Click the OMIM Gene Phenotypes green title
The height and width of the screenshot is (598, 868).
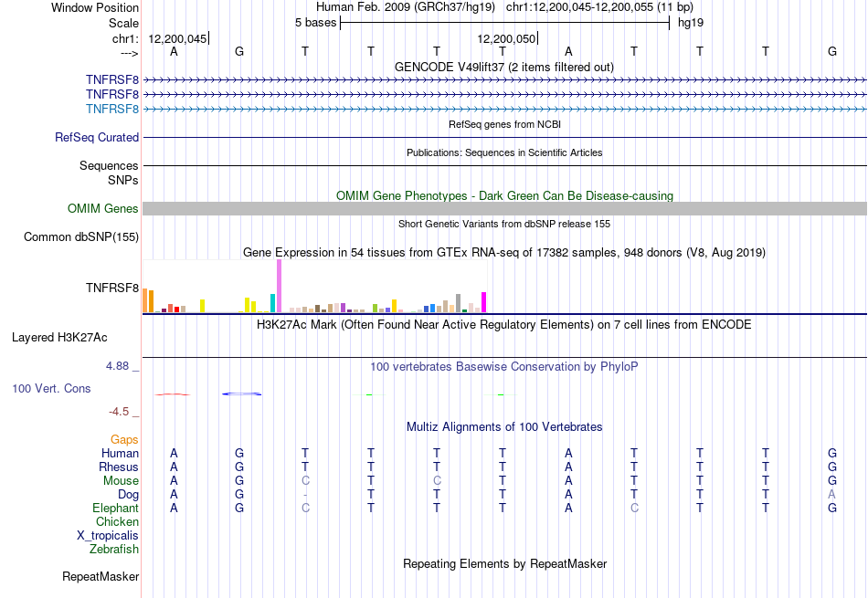(x=504, y=195)
